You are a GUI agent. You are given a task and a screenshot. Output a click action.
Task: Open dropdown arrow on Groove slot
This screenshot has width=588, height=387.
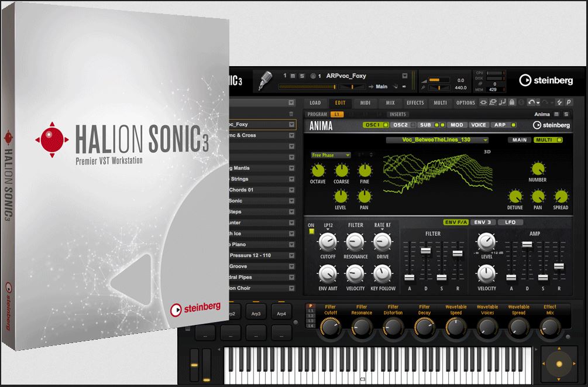point(291,266)
